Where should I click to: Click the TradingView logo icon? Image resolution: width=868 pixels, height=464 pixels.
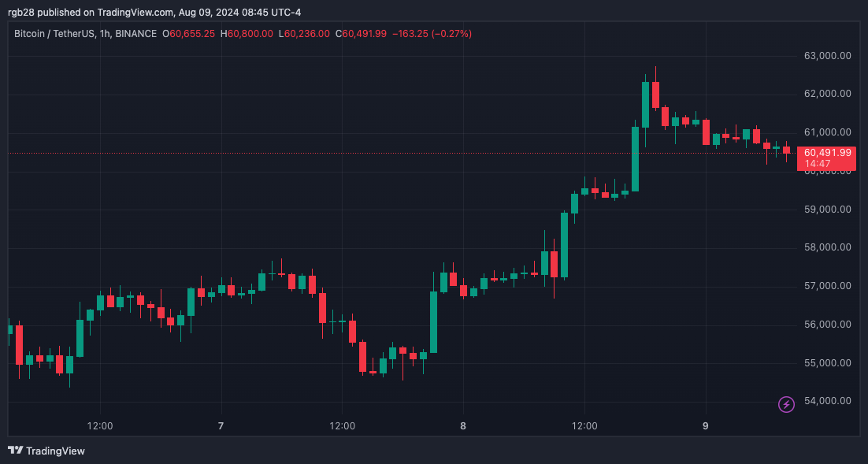[15, 451]
